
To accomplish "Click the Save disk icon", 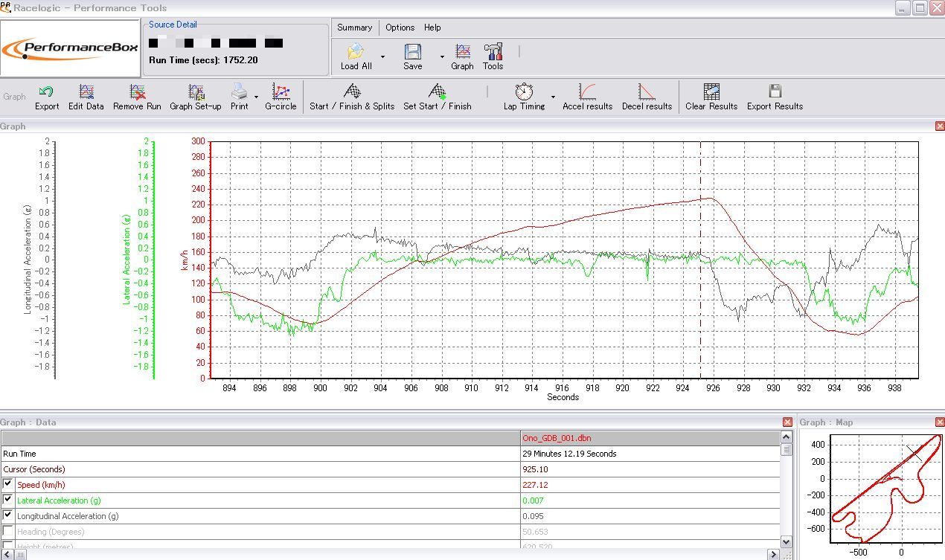I will point(412,52).
